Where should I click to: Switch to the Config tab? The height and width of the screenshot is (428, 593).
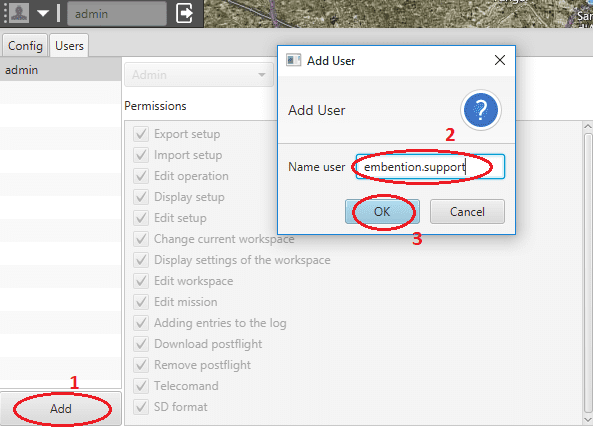pyautogui.click(x=25, y=46)
